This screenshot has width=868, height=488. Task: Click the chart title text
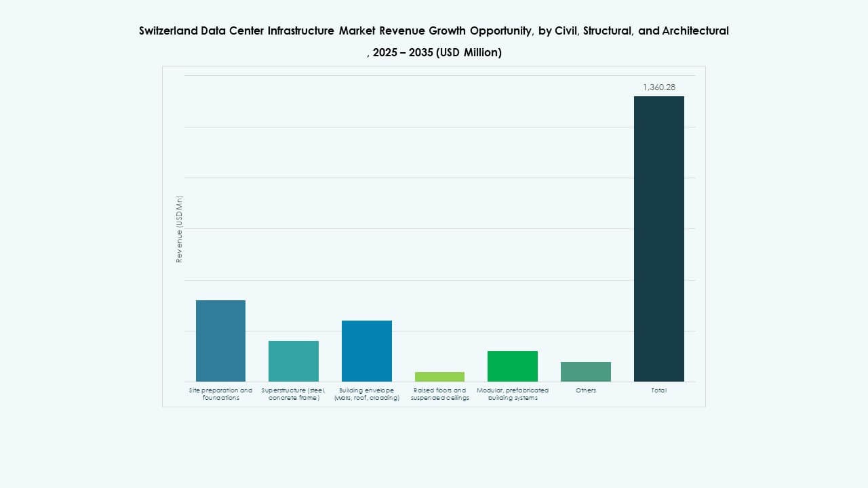434,30
